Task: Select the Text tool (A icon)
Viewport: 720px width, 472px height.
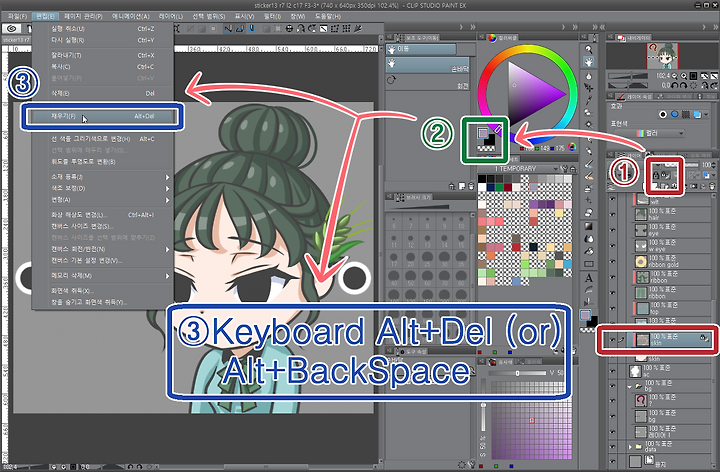Action: click(589, 278)
